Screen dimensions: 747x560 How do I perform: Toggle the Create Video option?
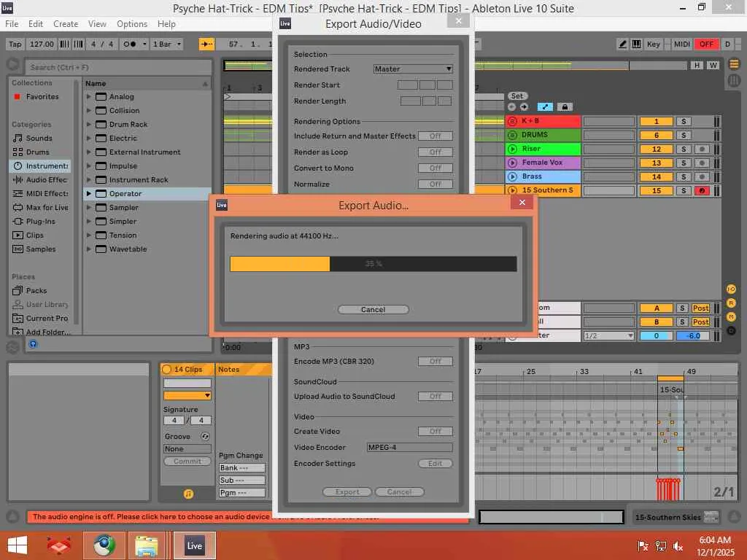435,432
